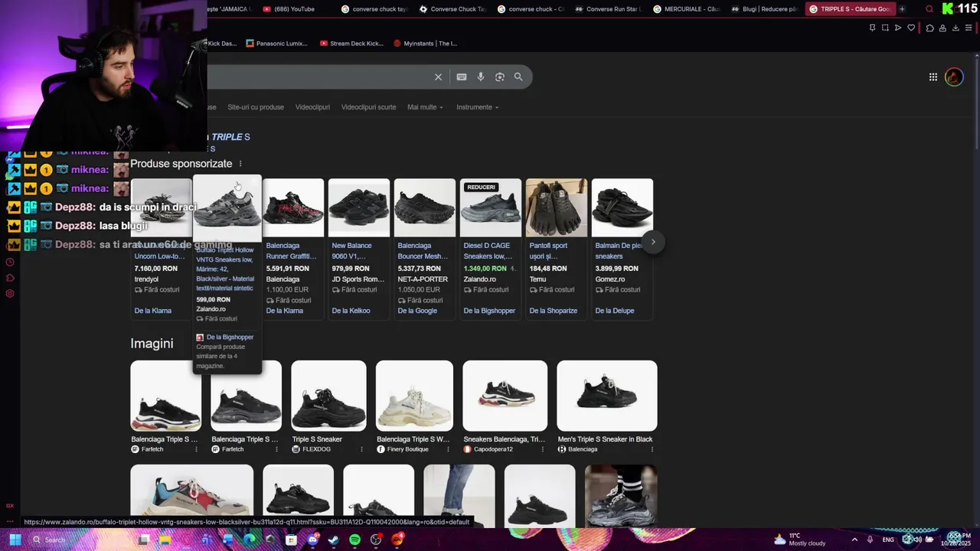
Task: Open the Stream Deck Kick bookmark
Action: [351, 44]
